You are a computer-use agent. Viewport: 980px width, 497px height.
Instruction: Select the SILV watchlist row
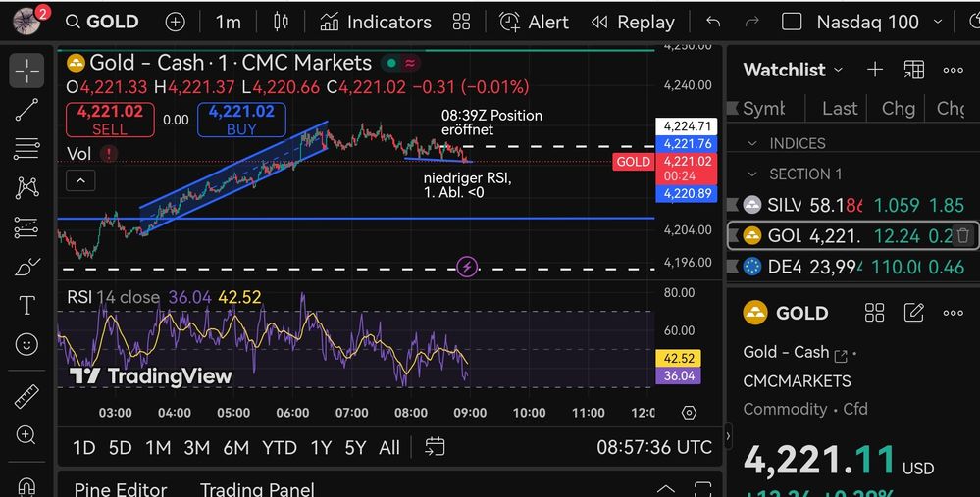tap(853, 205)
